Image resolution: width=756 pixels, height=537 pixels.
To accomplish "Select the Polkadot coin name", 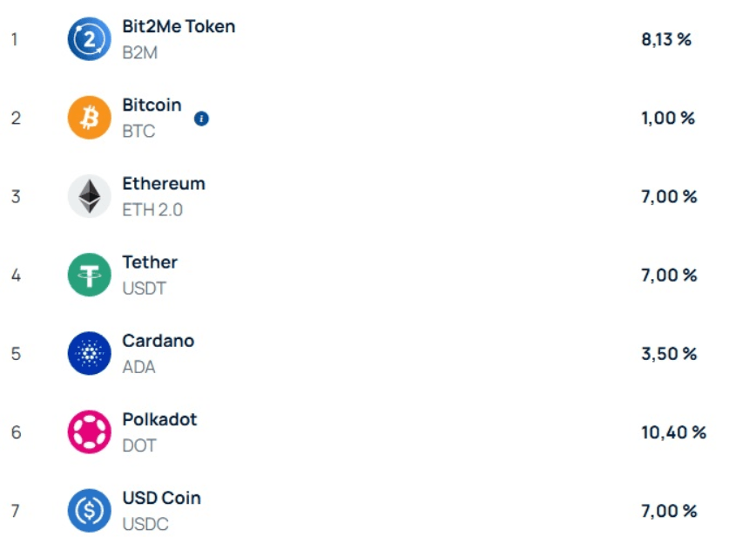I will coord(159,418).
